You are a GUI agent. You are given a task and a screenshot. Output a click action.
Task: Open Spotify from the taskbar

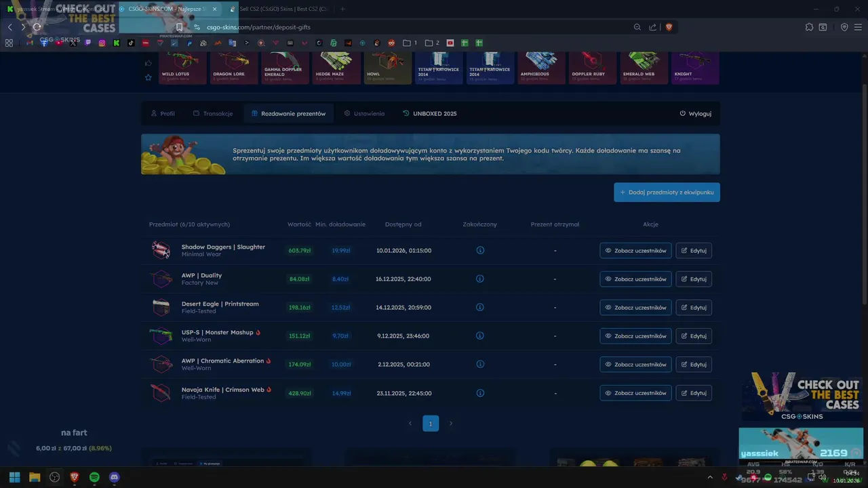point(94,477)
